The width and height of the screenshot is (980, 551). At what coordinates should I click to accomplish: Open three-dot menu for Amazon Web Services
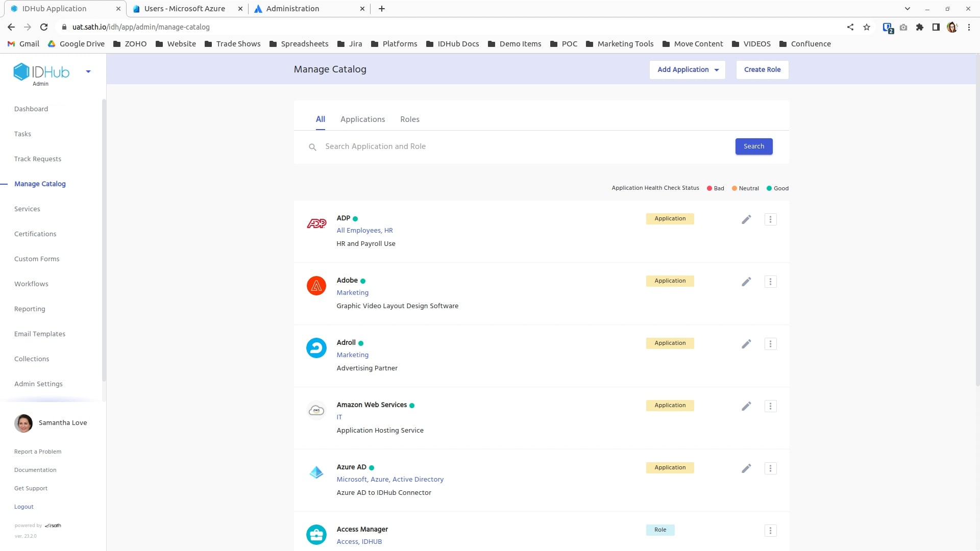(770, 406)
